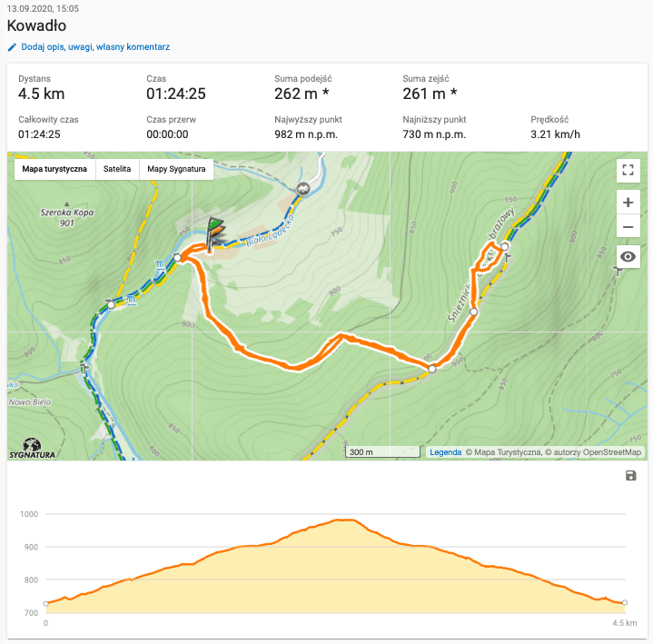Save the elevation profile chart
653x644 pixels.
[x=631, y=476]
